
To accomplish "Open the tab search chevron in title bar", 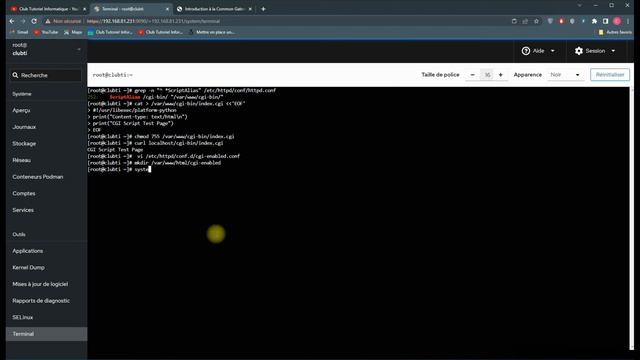I will click(x=580, y=6).
